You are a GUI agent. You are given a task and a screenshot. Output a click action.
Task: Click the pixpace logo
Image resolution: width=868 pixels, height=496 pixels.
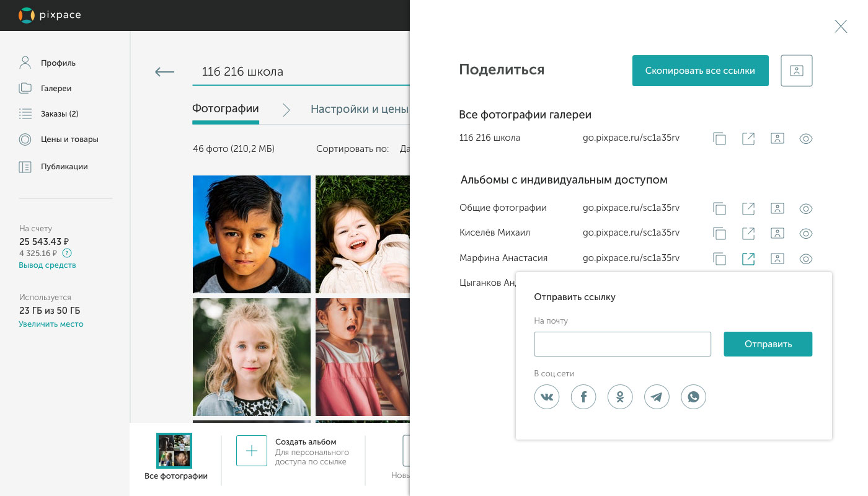pos(50,15)
